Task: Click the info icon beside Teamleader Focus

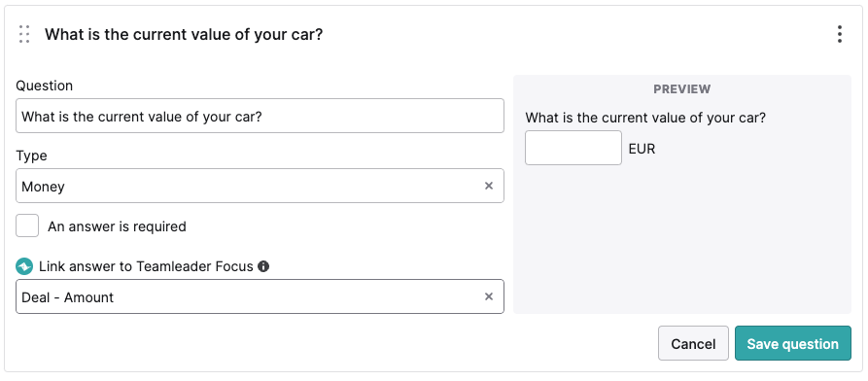Action: (263, 266)
